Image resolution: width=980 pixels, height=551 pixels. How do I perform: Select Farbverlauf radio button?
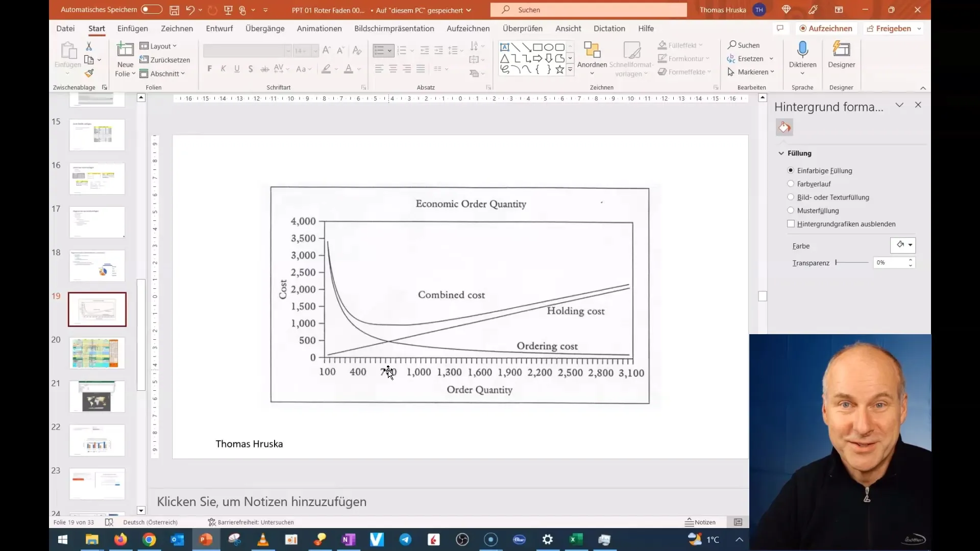pos(791,184)
